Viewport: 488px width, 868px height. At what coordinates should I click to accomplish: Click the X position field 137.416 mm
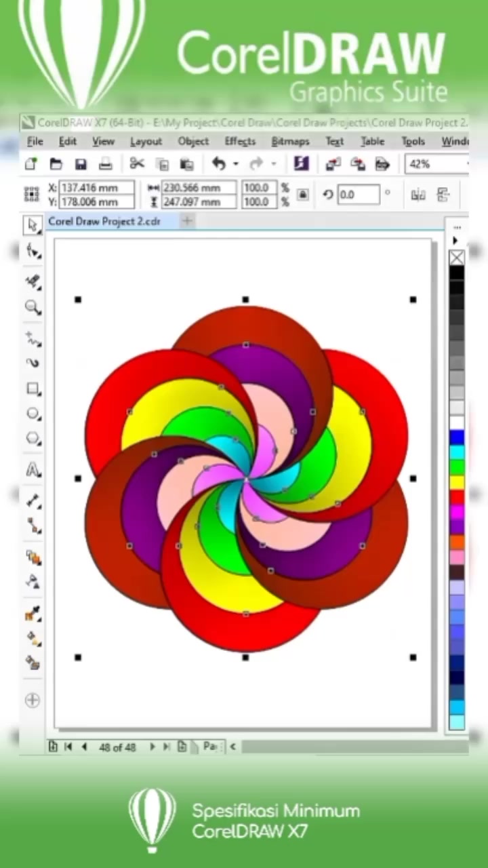pyautogui.click(x=97, y=187)
